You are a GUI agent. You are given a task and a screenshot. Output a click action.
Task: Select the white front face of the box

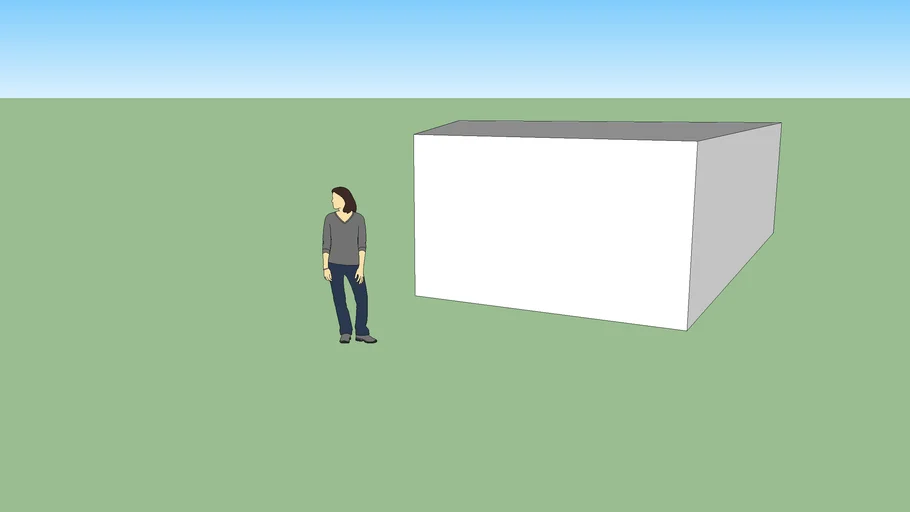click(555, 231)
